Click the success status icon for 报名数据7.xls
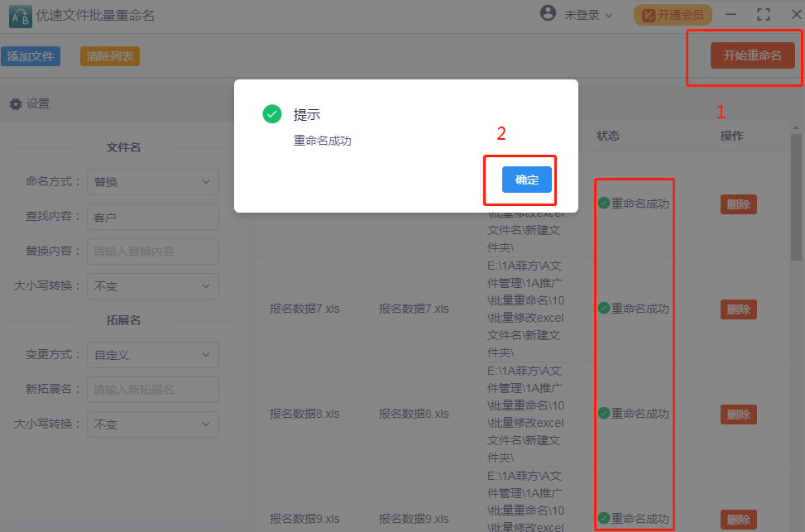 pyautogui.click(x=604, y=308)
